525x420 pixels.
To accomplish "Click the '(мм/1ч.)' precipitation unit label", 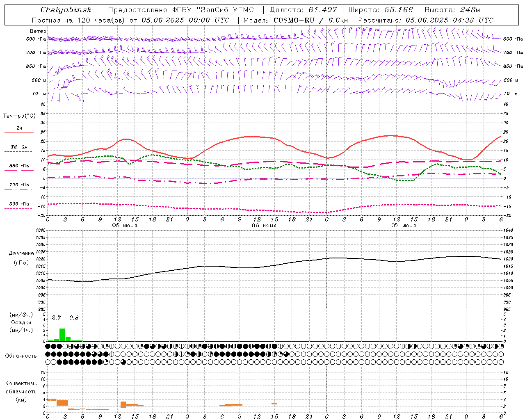I will point(21,330).
